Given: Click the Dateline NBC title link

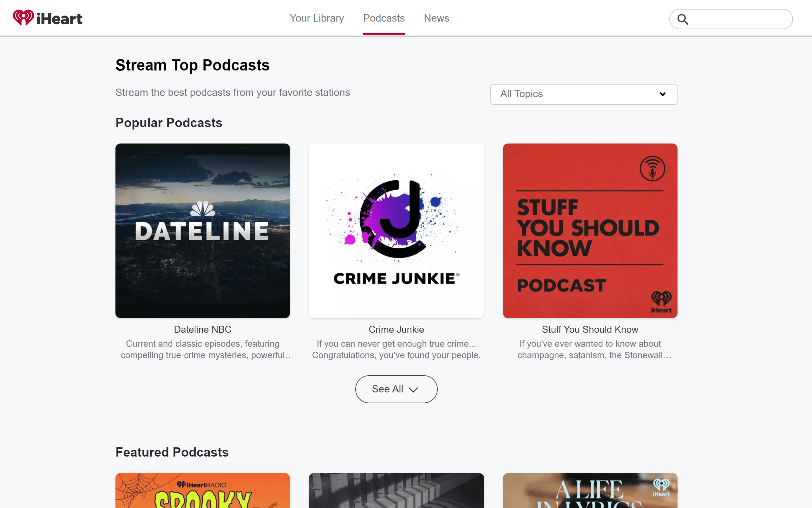Looking at the screenshot, I should point(203,329).
